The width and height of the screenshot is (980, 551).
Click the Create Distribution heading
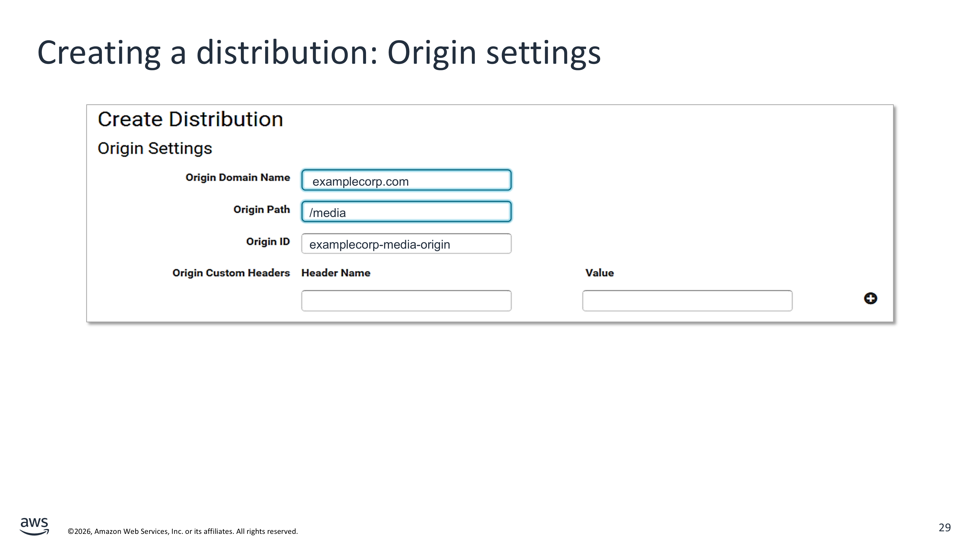tap(190, 120)
